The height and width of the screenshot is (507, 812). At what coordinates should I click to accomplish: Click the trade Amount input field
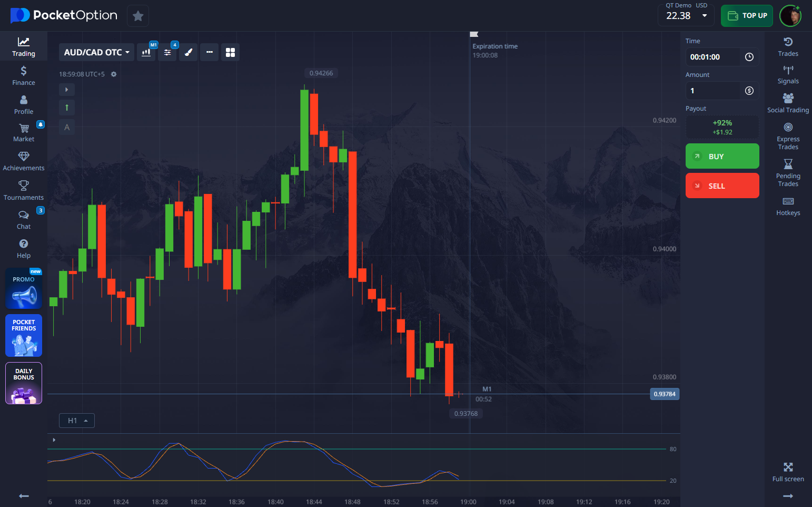pyautogui.click(x=713, y=91)
